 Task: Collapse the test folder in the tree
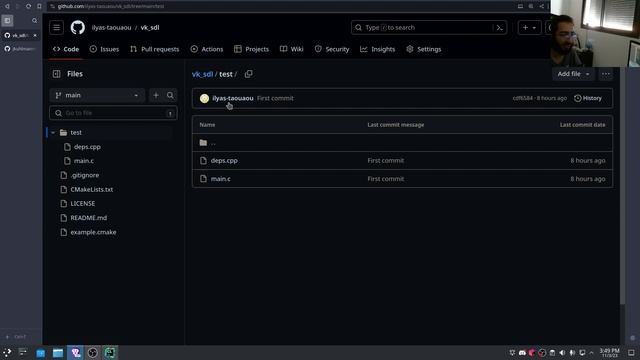pyautogui.click(x=53, y=133)
